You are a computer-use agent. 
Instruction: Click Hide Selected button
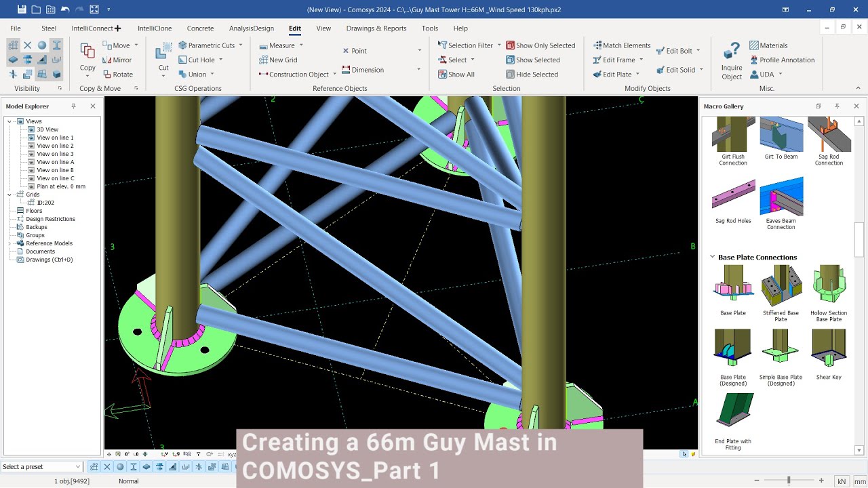point(532,75)
